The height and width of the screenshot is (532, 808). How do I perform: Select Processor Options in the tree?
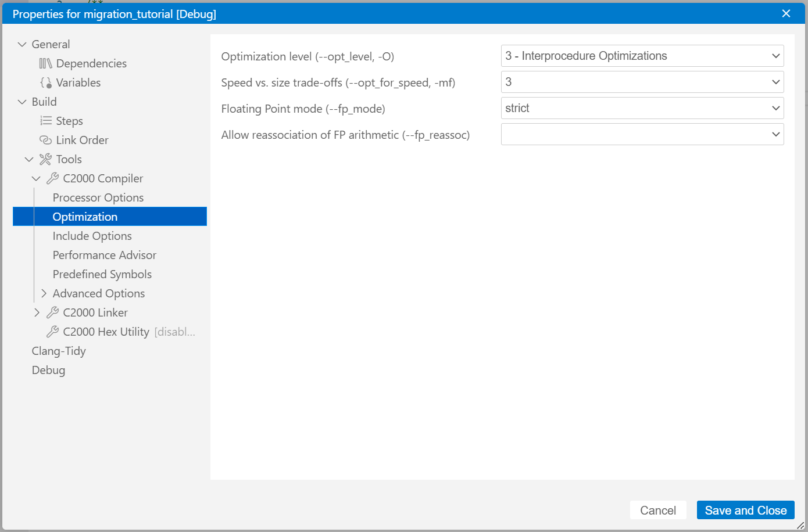pyautogui.click(x=98, y=197)
